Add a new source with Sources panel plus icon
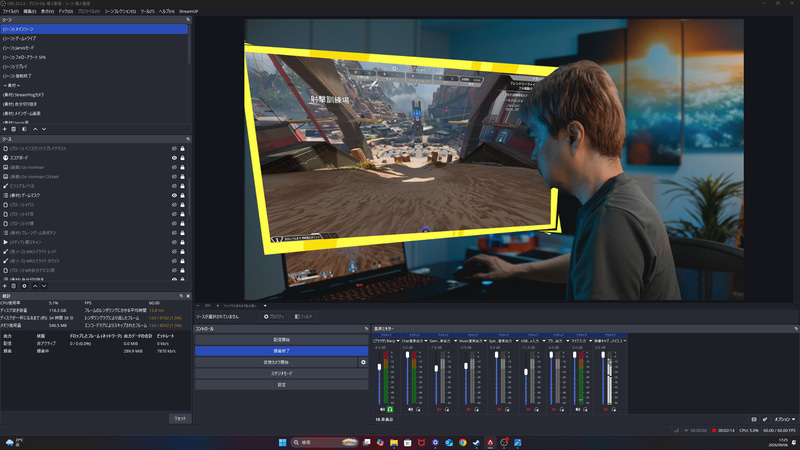 click(5, 286)
